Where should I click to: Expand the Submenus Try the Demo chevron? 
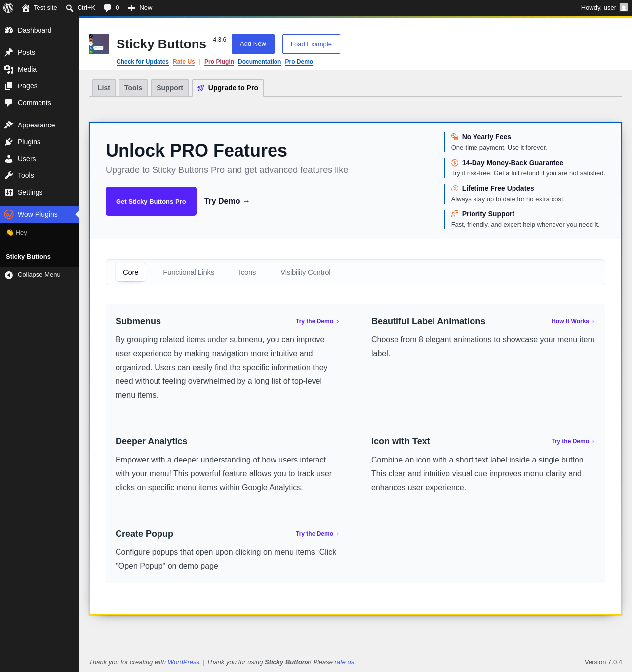pyautogui.click(x=338, y=321)
